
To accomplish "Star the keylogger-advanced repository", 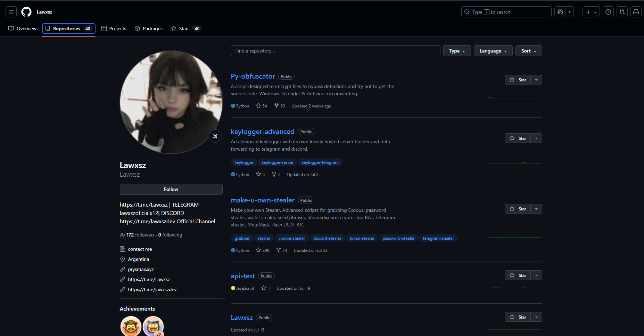I will tap(518, 138).
